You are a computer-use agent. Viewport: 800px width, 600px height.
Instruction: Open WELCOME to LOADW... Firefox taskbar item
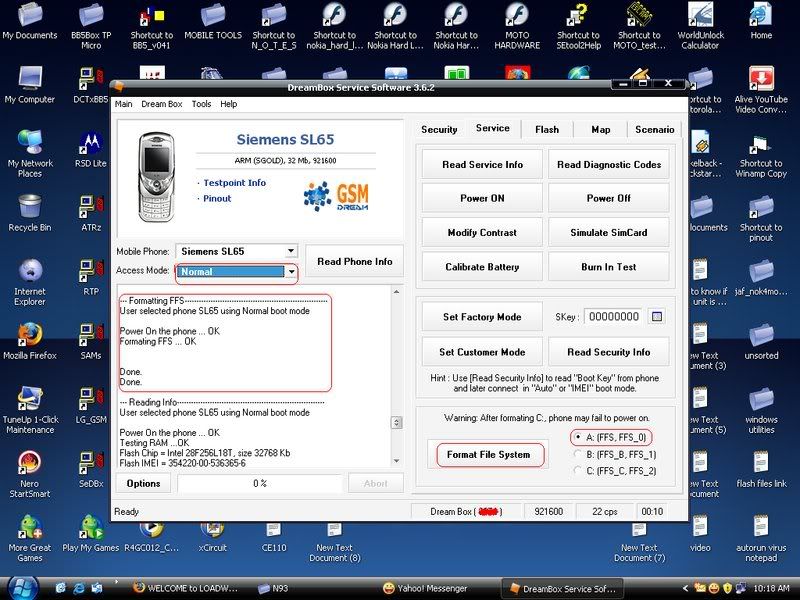point(185,588)
